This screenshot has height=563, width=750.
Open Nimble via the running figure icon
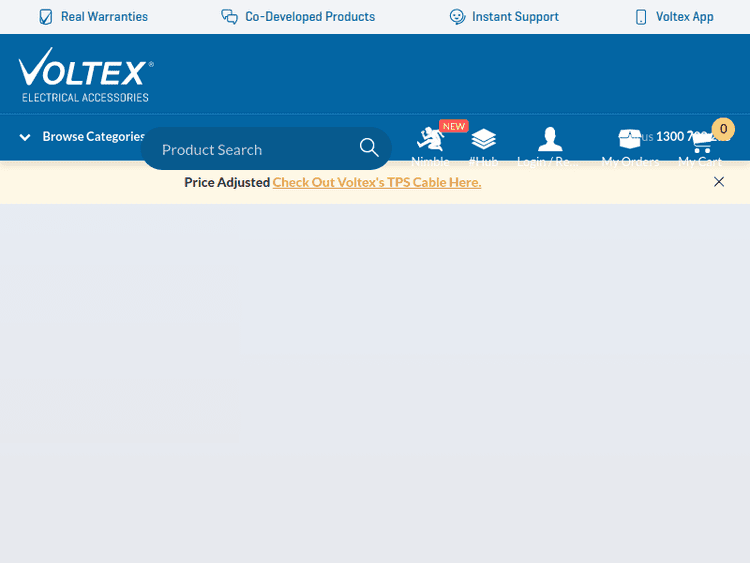[430, 140]
